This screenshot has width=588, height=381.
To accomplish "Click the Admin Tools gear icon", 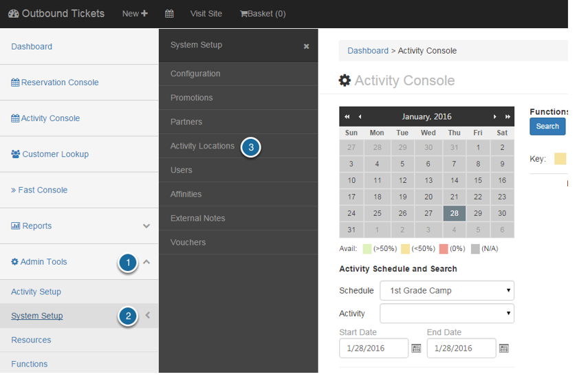I will tap(14, 262).
